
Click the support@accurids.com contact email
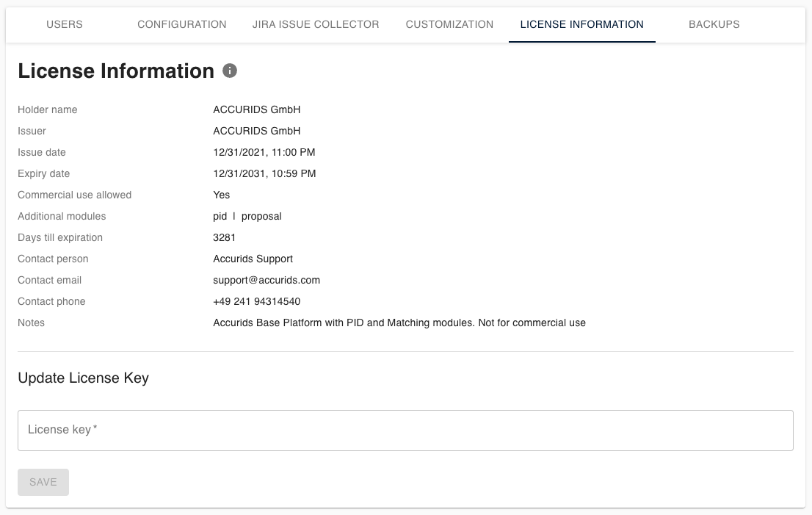[x=267, y=280]
